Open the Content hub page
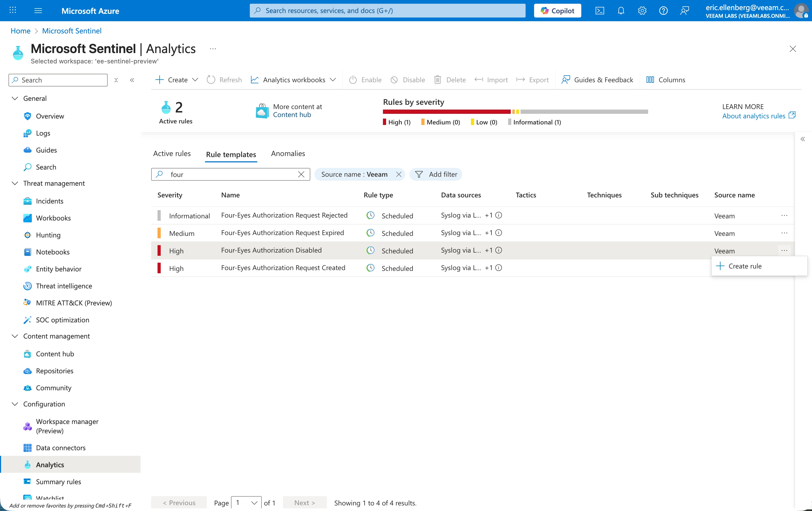 [x=55, y=354]
